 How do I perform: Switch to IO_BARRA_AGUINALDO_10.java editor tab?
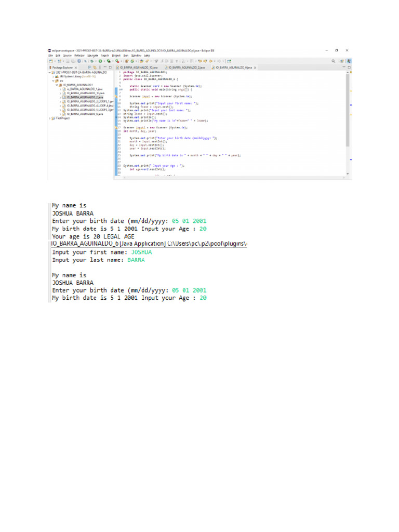[x=138, y=68]
